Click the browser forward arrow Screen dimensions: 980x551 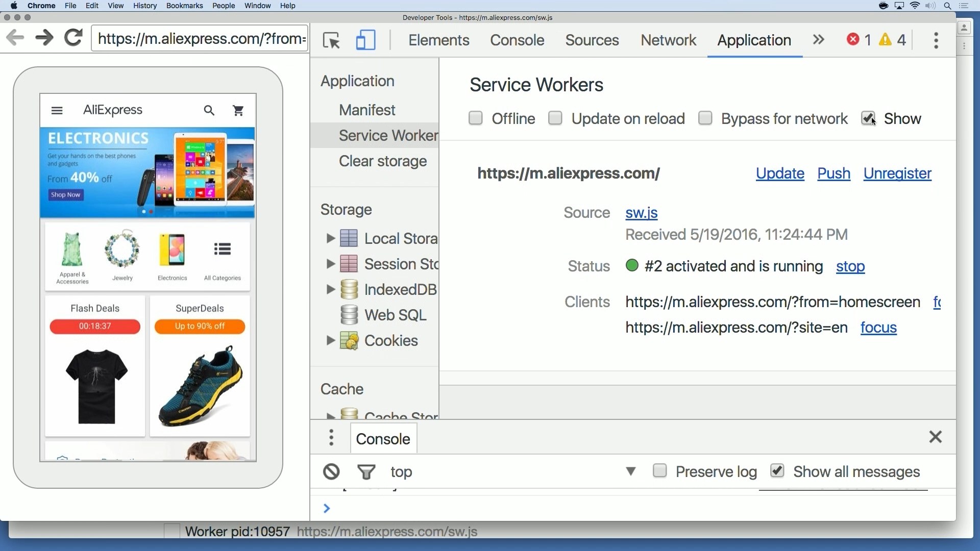(44, 38)
